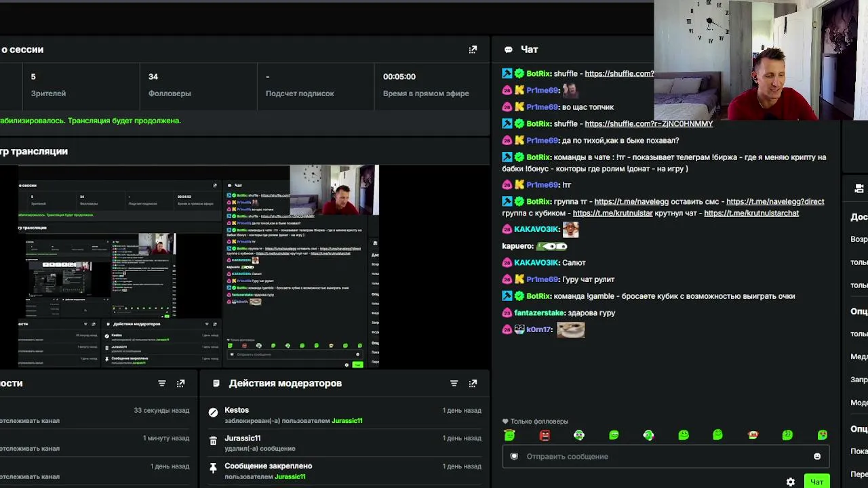The height and width of the screenshot is (488, 868).
Task: Click username kapuero in chat
Action: [x=517, y=246]
